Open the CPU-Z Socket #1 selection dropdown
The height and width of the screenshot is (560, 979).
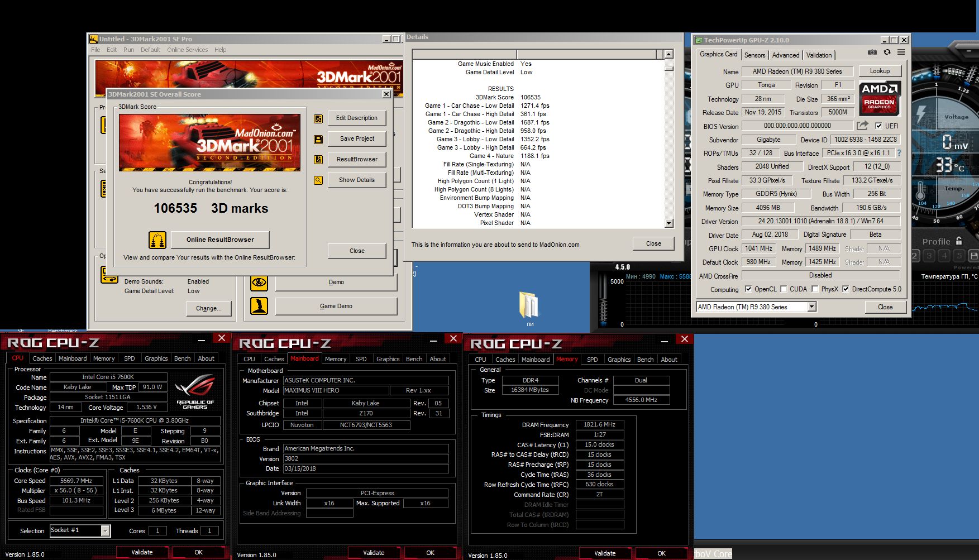(x=105, y=531)
